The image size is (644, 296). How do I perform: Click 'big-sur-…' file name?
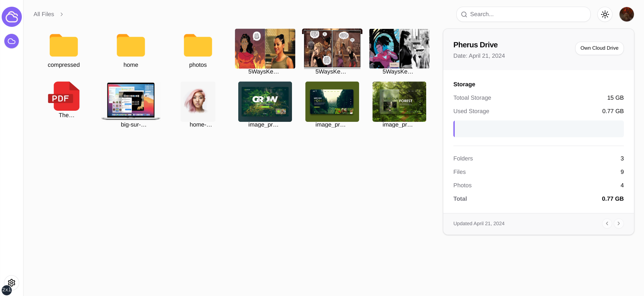tap(134, 125)
